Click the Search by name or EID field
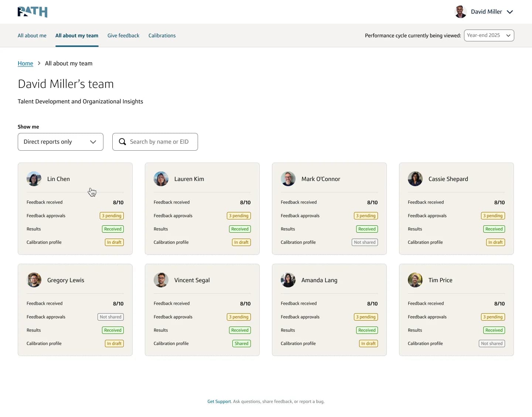 point(155,142)
